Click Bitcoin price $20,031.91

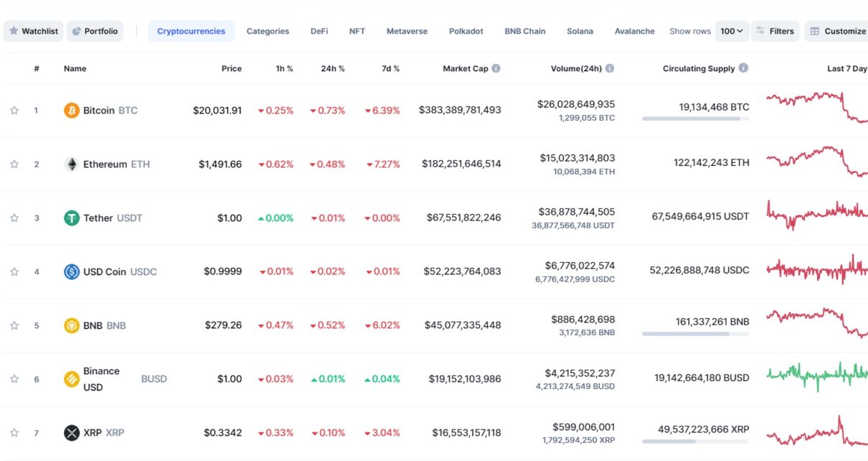(217, 111)
